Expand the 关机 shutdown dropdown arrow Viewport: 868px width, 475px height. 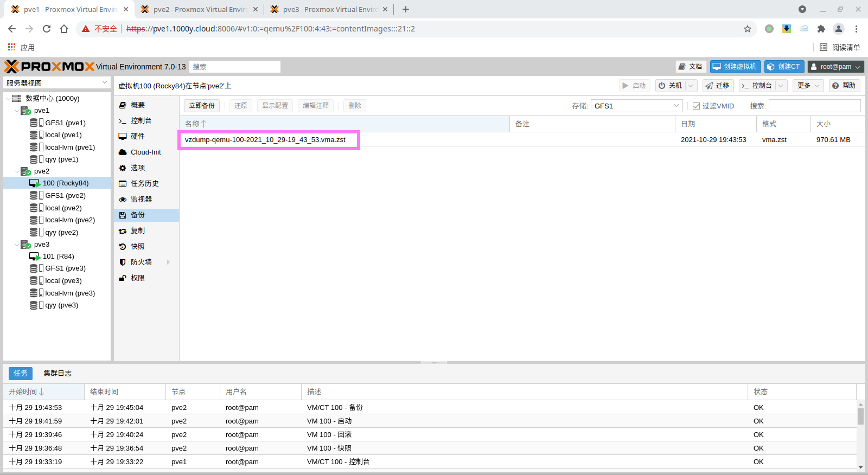point(691,86)
